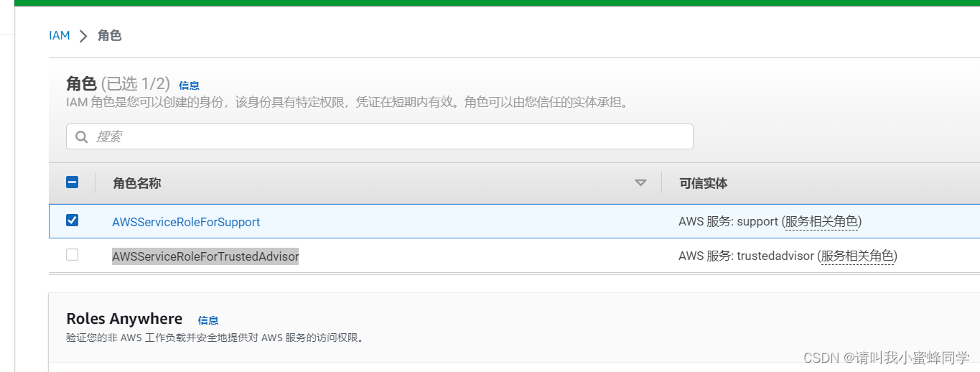980x372 pixels.
Task: Click the 角色 breadcrumb text
Action: tap(109, 35)
